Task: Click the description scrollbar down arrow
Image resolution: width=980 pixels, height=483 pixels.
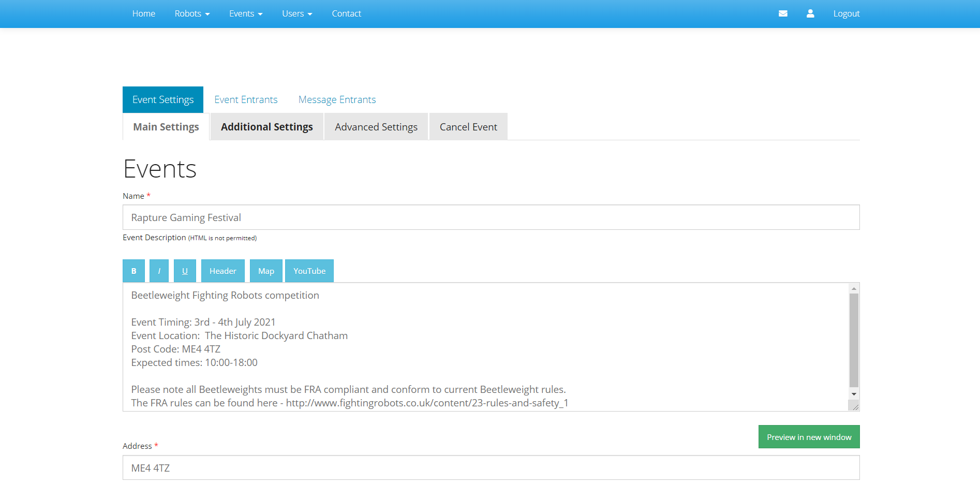Action: coord(854,394)
